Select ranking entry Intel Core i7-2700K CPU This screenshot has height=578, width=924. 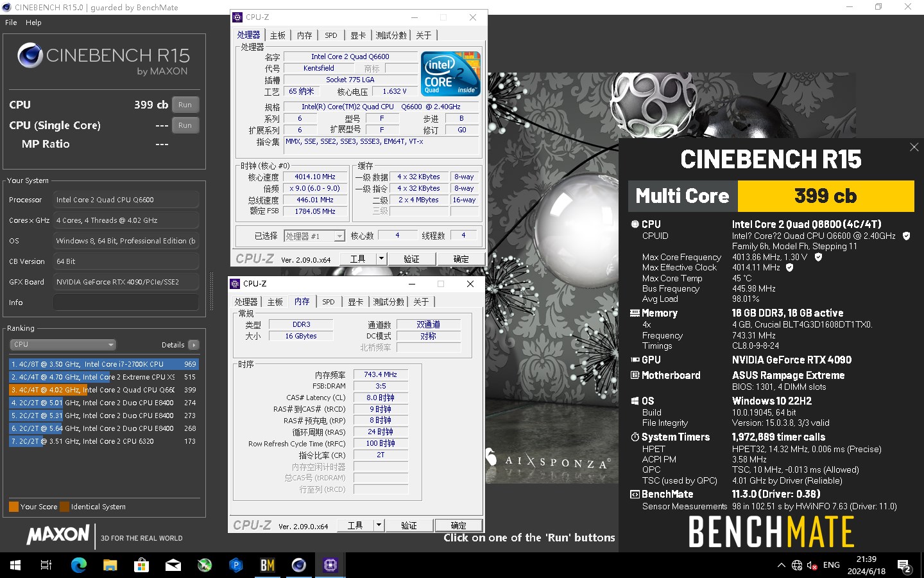tap(103, 364)
